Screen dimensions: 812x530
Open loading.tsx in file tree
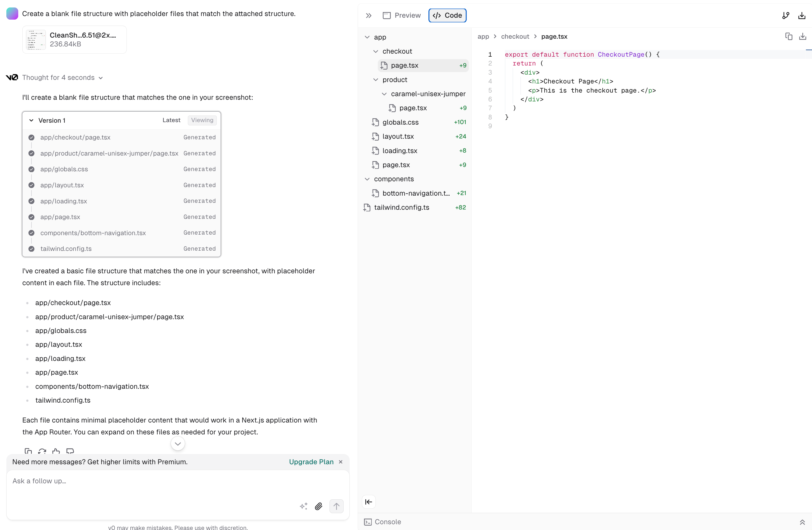pyautogui.click(x=419, y=151)
